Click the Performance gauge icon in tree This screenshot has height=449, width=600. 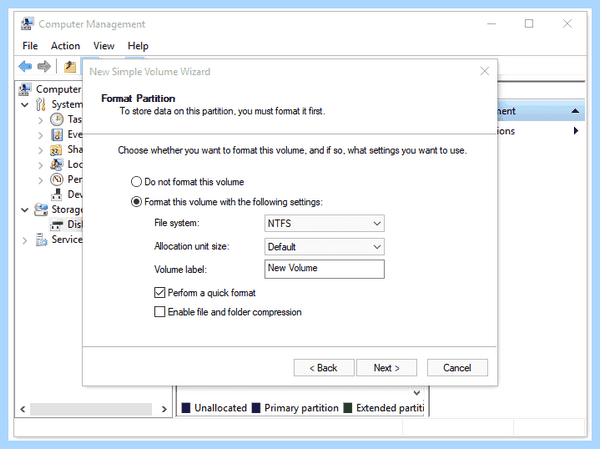[57, 179]
